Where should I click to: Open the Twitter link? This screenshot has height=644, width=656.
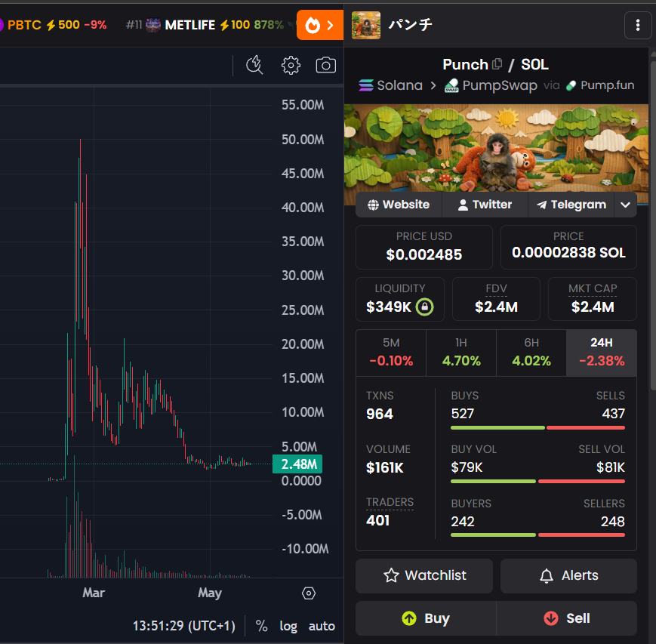485,205
